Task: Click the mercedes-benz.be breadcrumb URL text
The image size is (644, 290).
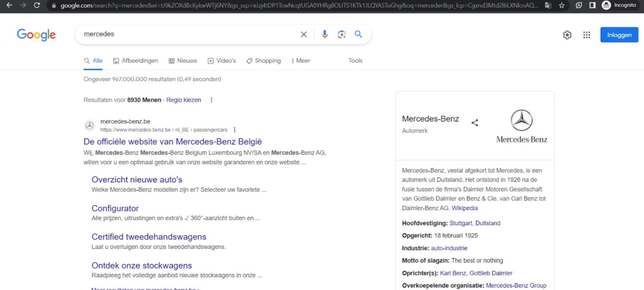Action: pyautogui.click(x=164, y=130)
